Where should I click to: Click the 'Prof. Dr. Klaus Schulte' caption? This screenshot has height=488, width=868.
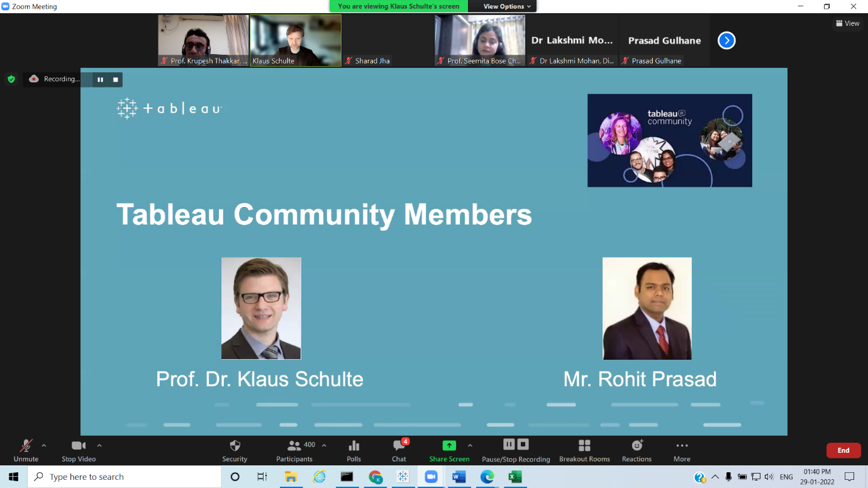point(260,379)
